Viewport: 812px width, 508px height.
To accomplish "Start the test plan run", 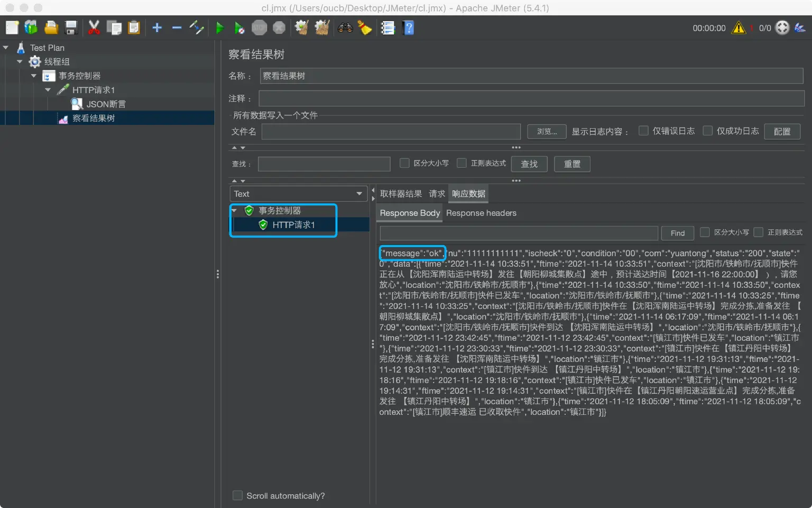I will coord(220,28).
